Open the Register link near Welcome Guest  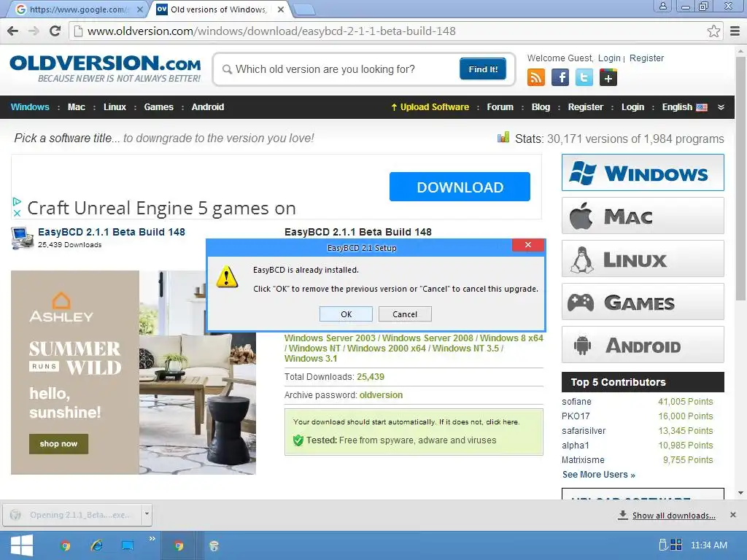pyautogui.click(x=646, y=58)
